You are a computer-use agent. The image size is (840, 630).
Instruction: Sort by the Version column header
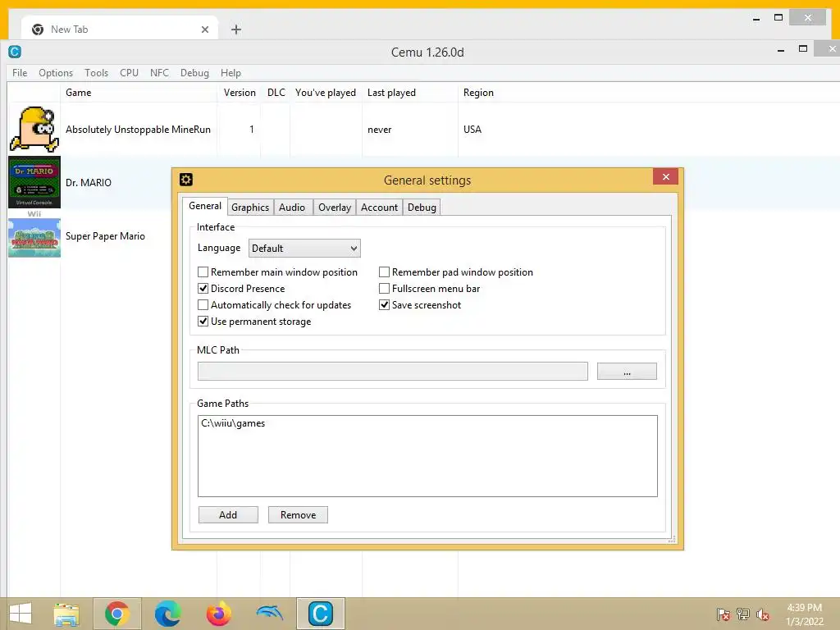pos(240,93)
